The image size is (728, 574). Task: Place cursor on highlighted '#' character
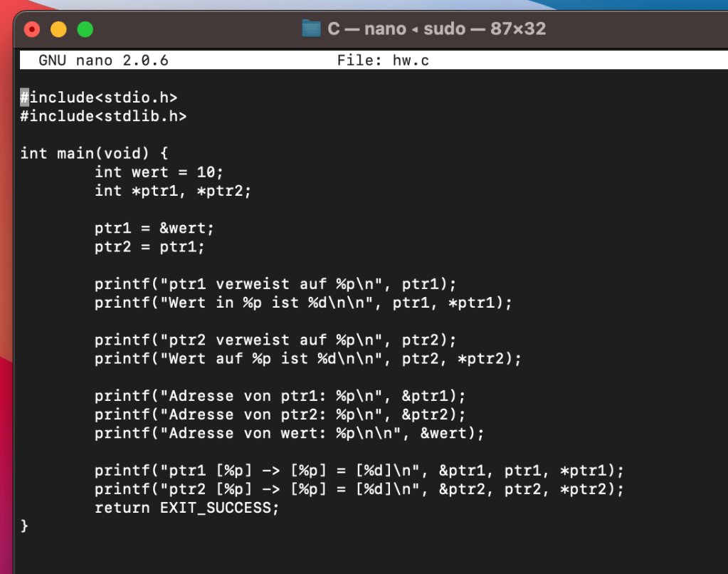tap(24, 98)
